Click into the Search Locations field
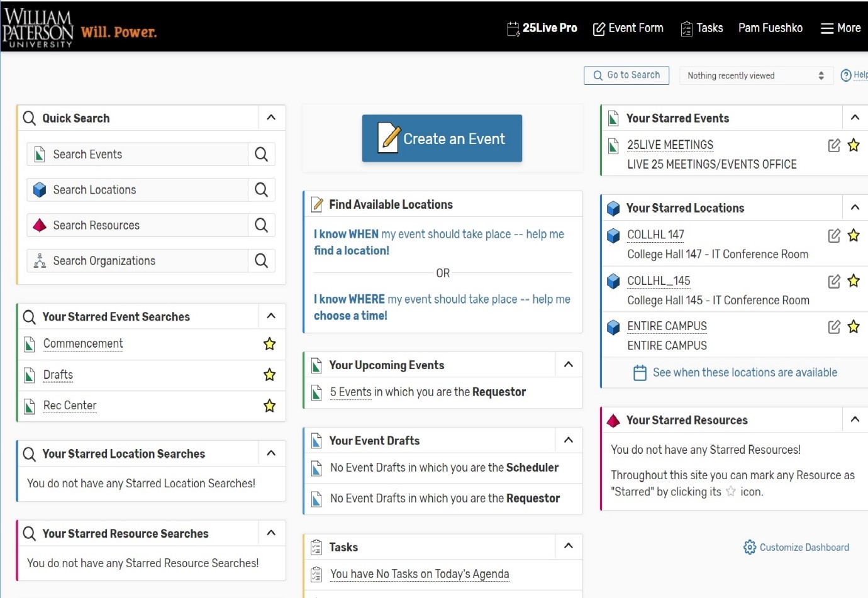This screenshot has width=868, height=598. point(138,190)
